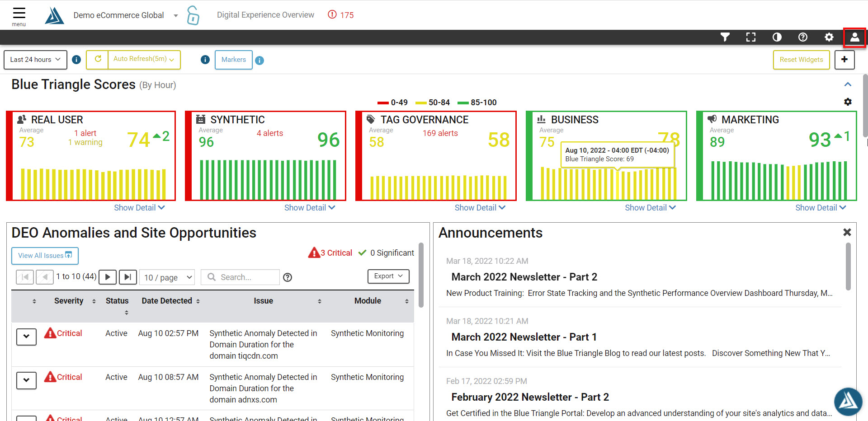Click Digital Experience Overview title
The width and height of the screenshot is (868, 421).
pos(265,15)
